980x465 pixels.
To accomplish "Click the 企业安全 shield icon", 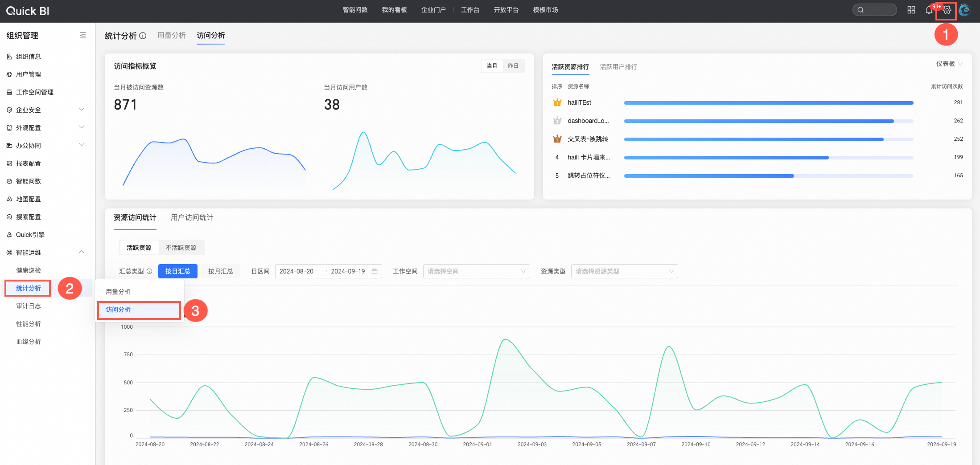I will pyautogui.click(x=9, y=110).
